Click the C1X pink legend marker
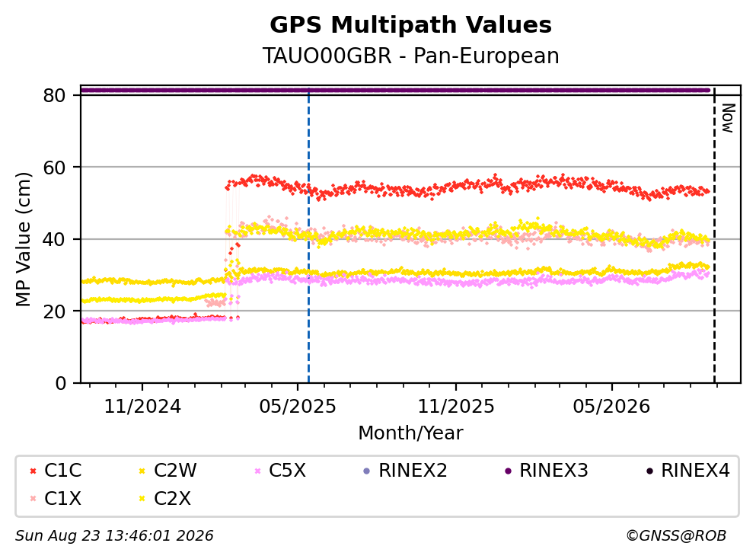This screenshot has height=559, width=756. (33, 499)
